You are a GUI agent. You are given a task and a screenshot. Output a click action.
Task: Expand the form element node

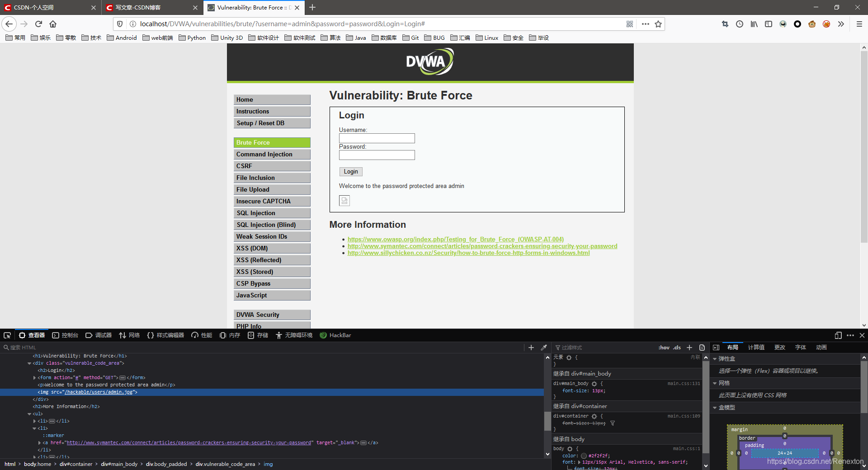point(35,378)
